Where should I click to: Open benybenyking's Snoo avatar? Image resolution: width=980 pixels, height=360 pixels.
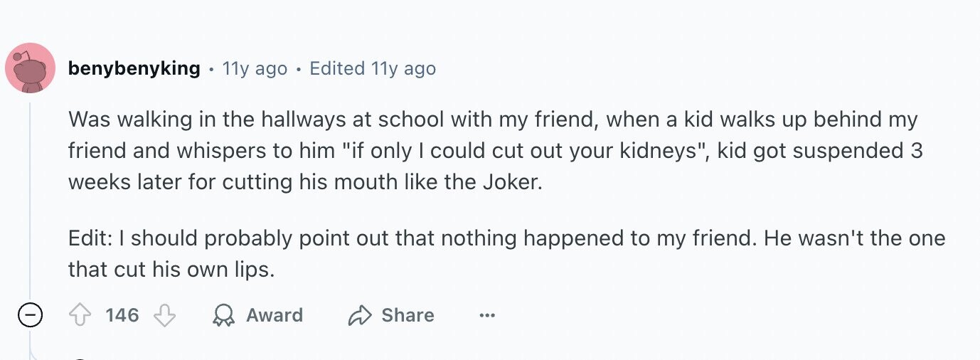pyautogui.click(x=30, y=68)
